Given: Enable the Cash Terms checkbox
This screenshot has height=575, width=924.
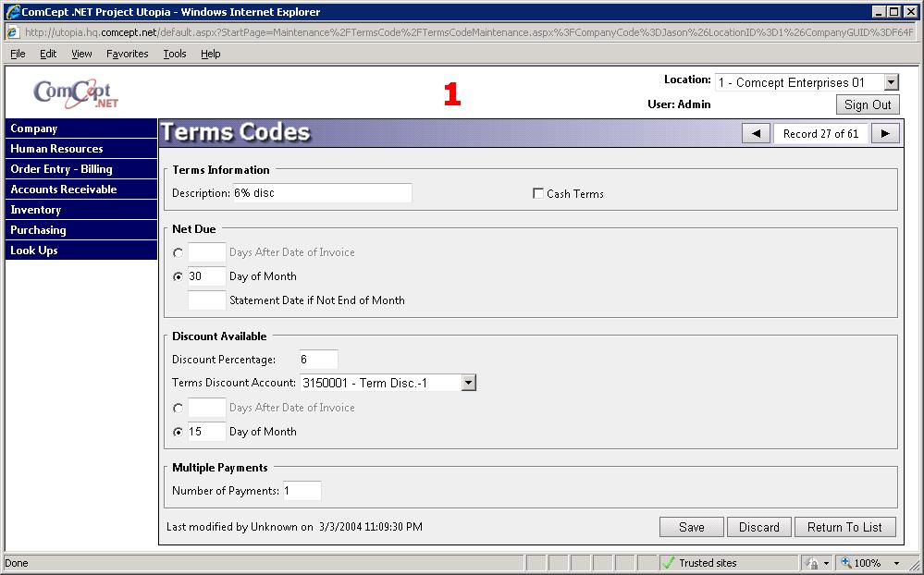Looking at the screenshot, I should pos(538,194).
